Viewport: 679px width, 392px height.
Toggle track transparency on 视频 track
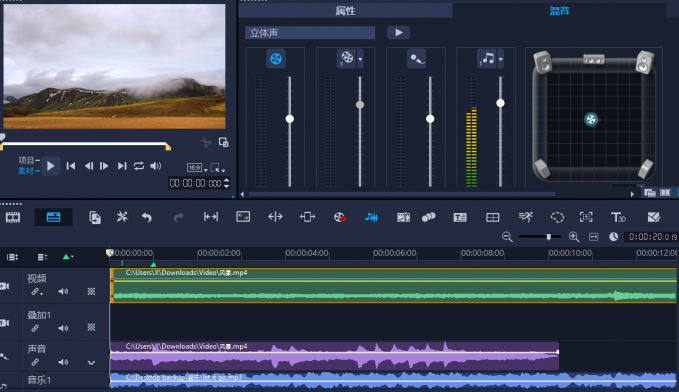91,292
